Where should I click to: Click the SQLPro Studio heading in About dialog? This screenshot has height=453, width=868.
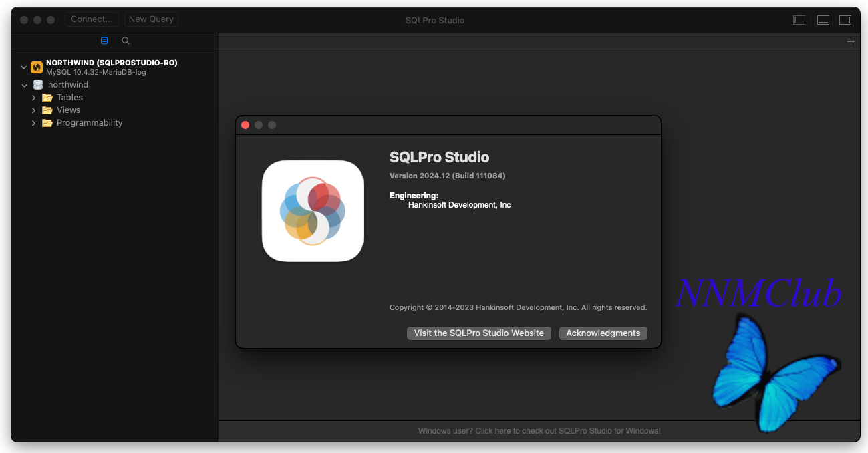[x=440, y=158]
